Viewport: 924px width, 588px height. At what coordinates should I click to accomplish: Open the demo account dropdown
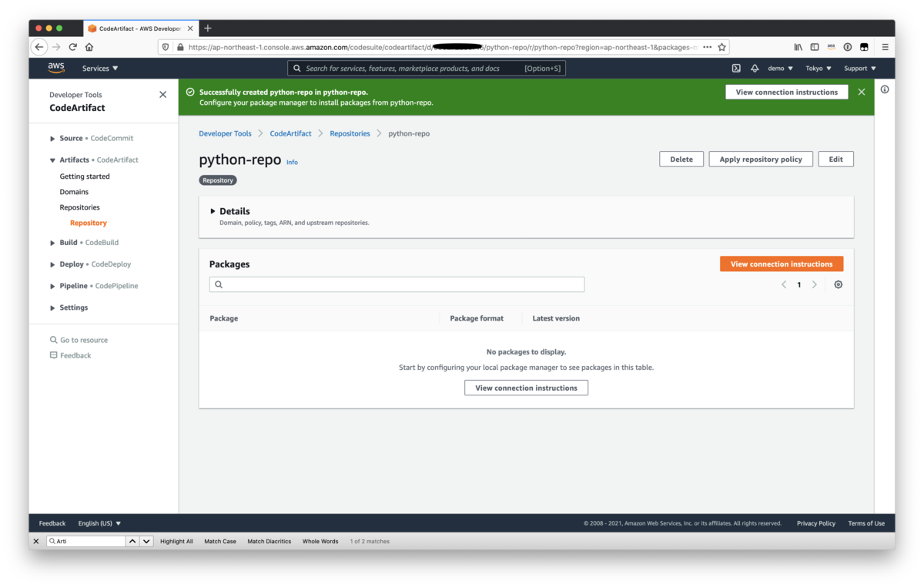780,69
